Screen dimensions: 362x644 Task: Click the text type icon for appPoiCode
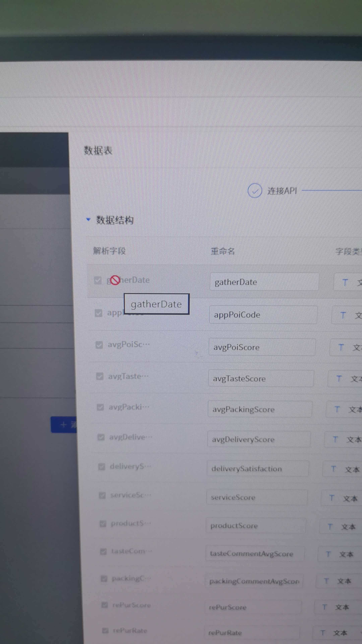pos(343,315)
